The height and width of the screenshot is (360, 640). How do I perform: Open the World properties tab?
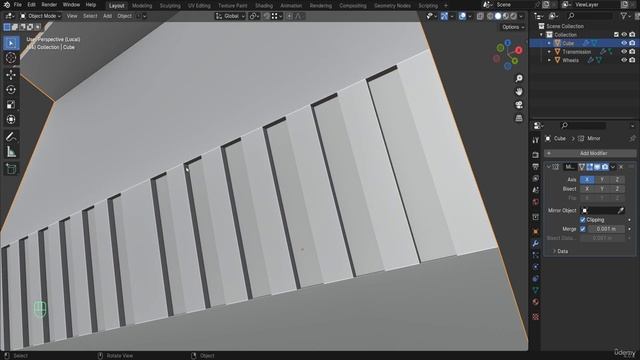[536, 202]
